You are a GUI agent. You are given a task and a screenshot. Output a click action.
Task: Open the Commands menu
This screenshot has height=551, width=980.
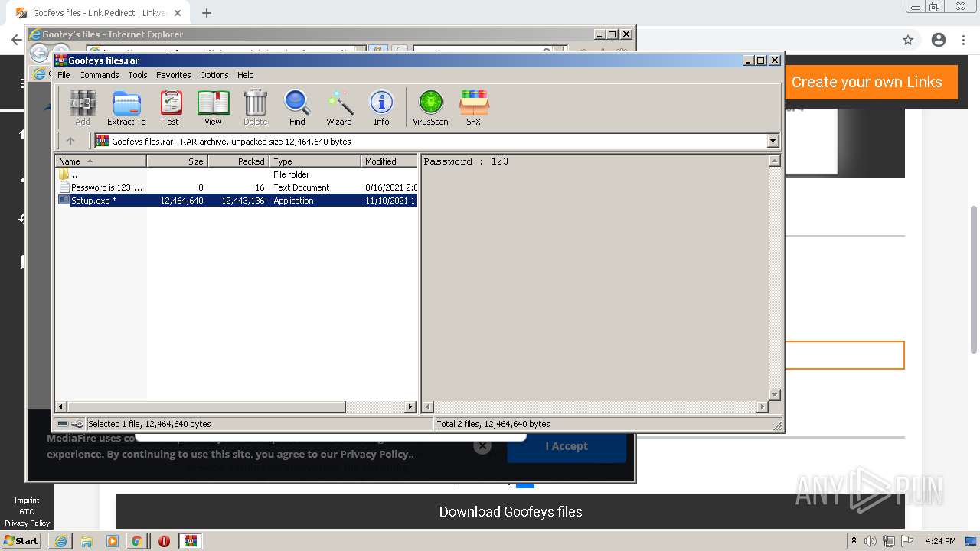[99, 75]
